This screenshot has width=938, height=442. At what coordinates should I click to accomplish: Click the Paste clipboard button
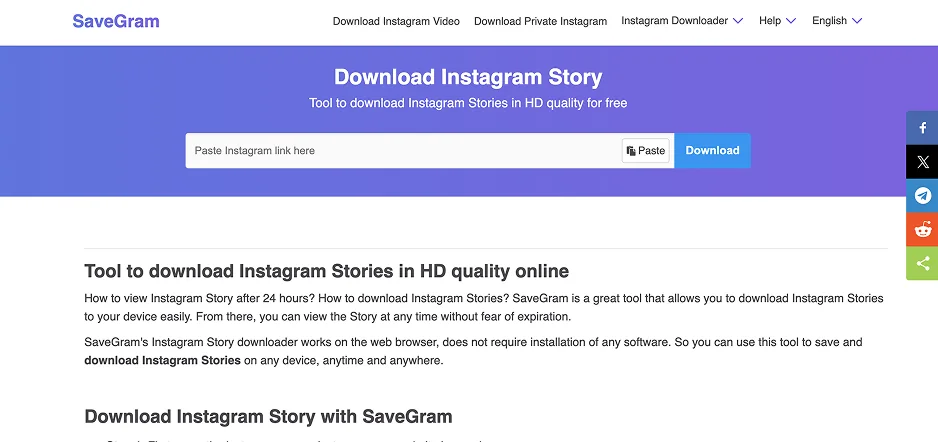tap(645, 151)
